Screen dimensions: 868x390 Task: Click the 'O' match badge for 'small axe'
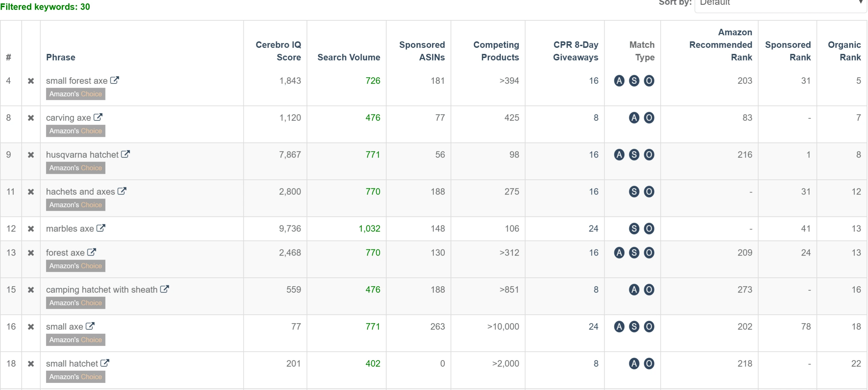click(x=649, y=327)
